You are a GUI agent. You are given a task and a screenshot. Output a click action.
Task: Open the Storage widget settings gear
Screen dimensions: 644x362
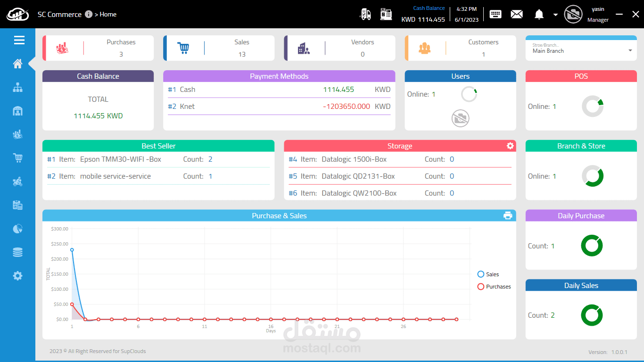tap(510, 146)
